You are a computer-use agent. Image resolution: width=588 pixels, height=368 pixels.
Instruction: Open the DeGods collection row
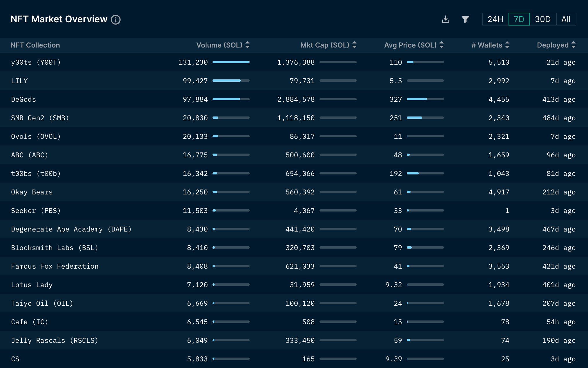click(23, 99)
